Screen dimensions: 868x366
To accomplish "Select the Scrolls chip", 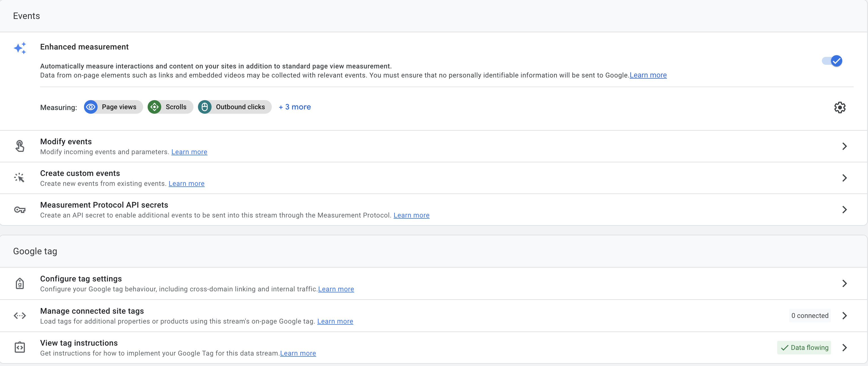I will pos(170,107).
